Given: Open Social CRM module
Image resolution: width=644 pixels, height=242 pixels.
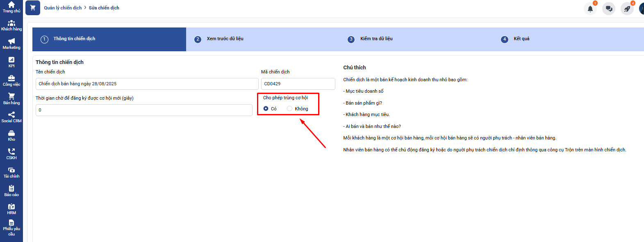Looking at the screenshot, I should pos(11,117).
